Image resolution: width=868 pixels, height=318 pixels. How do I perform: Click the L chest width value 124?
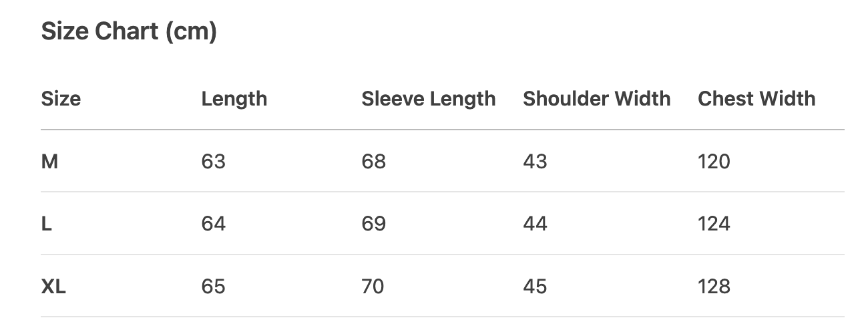tap(714, 224)
